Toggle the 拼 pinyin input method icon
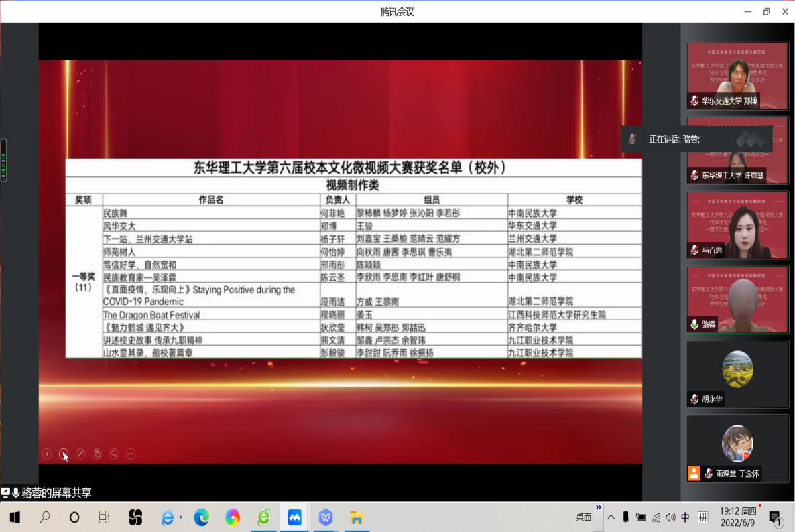 702,517
